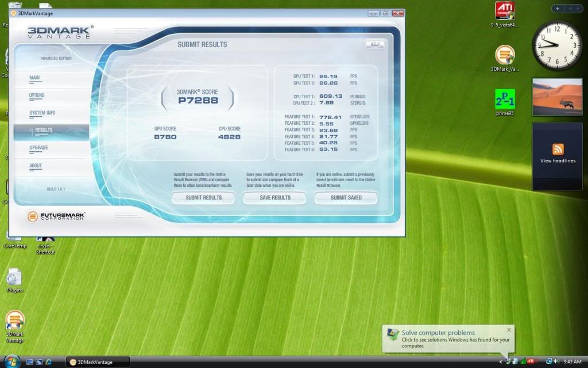The image size is (588, 368).
Task: Open the crysis Shortcut desktop icon
Action: point(45,246)
